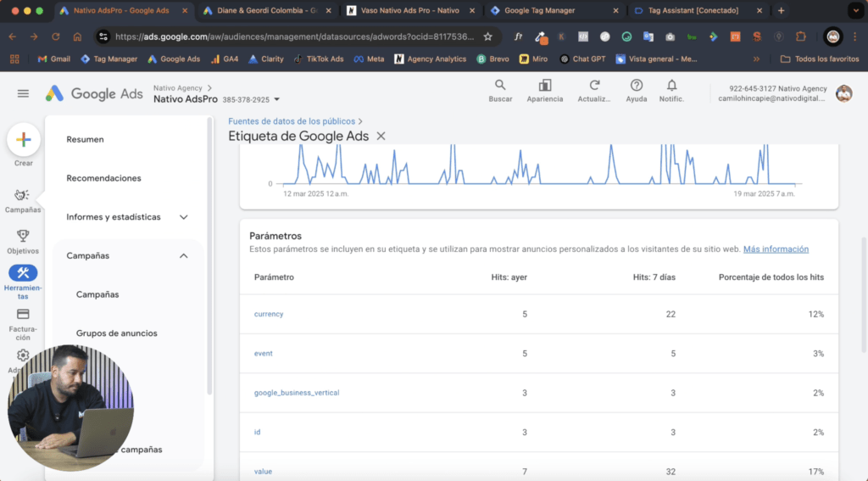868x481 pixels.
Task: Open Campañas icon in left rail
Action: 22,195
